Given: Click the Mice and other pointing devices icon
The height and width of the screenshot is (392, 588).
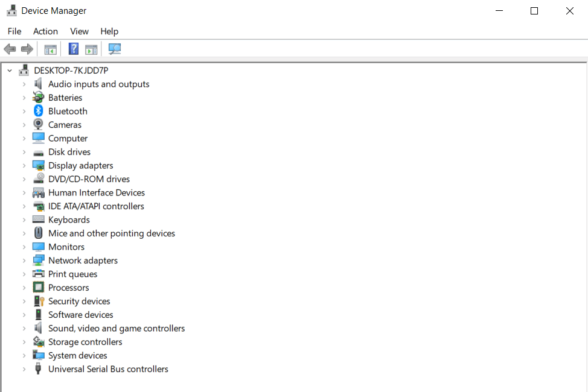Looking at the screenshot, I should [x=38, y=233].
